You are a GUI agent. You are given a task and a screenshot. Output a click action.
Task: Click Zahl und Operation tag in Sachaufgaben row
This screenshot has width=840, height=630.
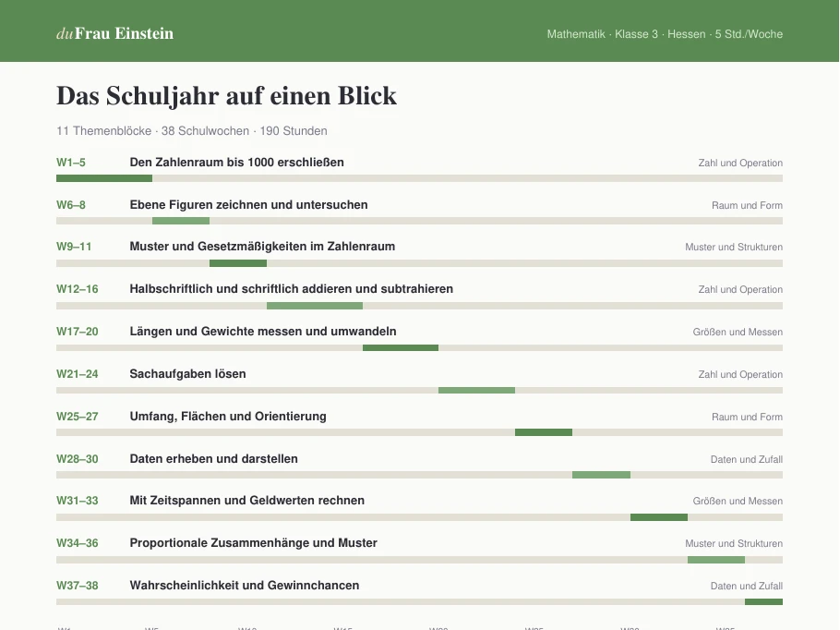click(x=740, y=374)
